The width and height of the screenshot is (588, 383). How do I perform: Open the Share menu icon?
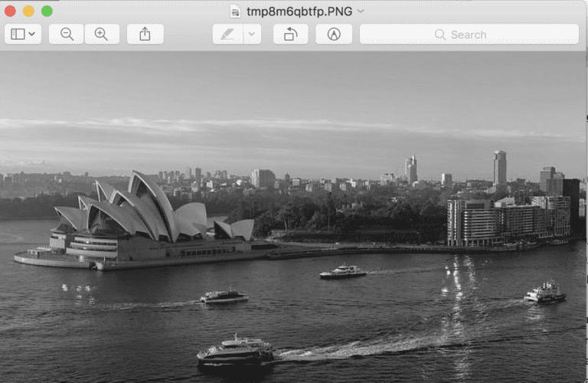(x=145, y=34)
